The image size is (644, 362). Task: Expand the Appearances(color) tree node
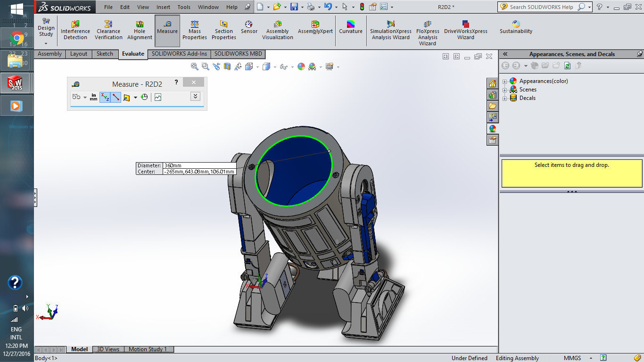tap(505, 81)
